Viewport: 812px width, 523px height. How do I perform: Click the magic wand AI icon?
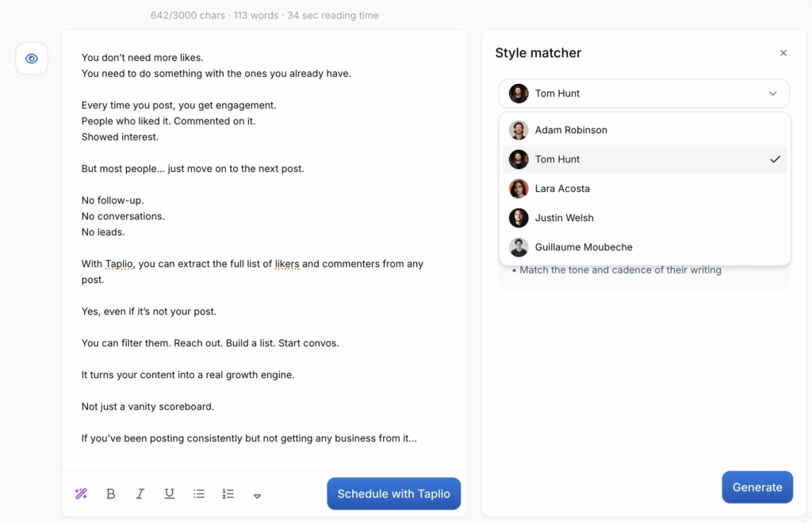coord(82,494)
